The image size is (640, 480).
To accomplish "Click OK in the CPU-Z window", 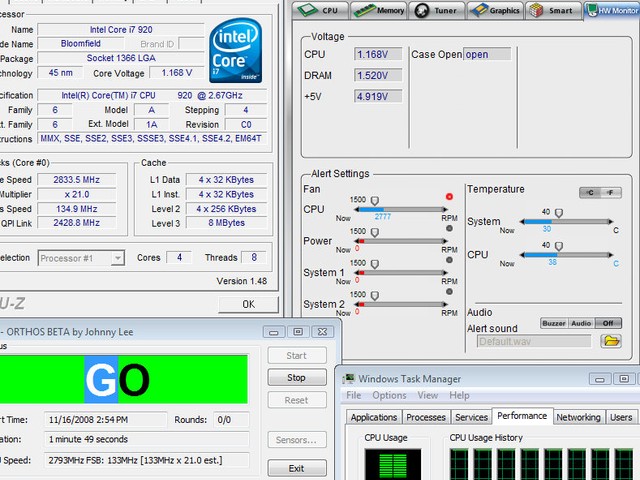I will (249, 304).
